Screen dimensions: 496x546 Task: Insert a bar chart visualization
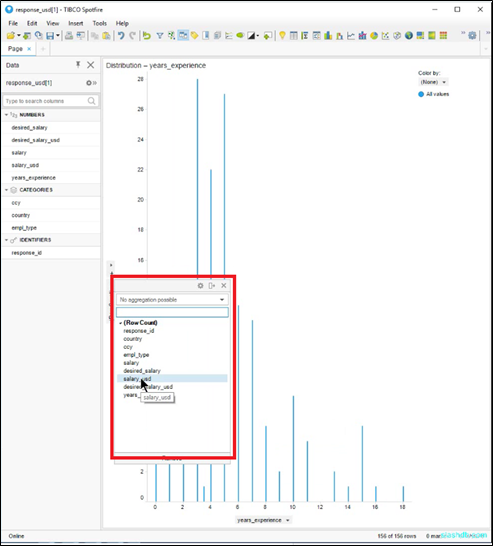point(328,36)
